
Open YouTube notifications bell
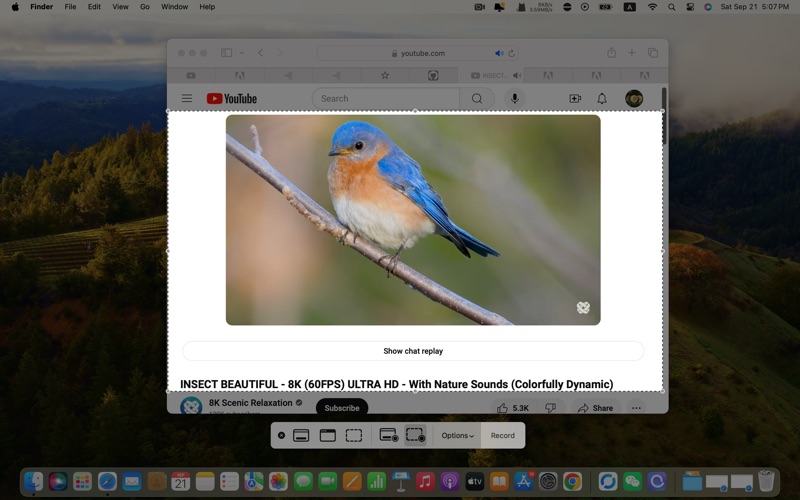coord(602,98)
